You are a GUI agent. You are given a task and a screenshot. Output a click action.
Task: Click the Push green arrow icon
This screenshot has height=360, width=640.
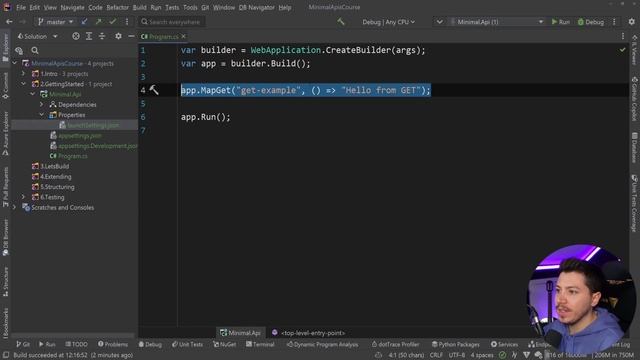(98, 22)
